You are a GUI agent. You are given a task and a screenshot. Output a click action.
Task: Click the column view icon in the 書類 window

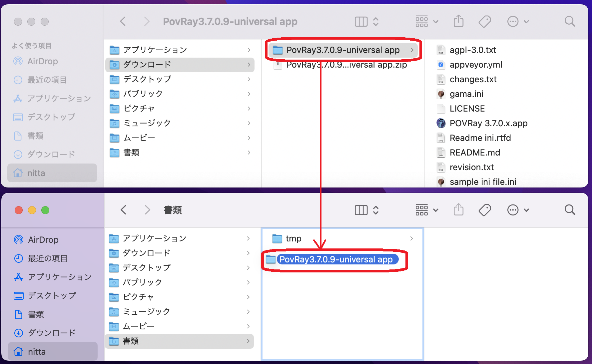361,210
